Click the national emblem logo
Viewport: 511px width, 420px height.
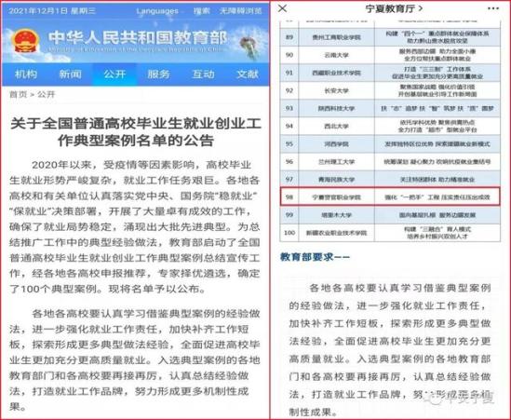(x=25, y=41)
